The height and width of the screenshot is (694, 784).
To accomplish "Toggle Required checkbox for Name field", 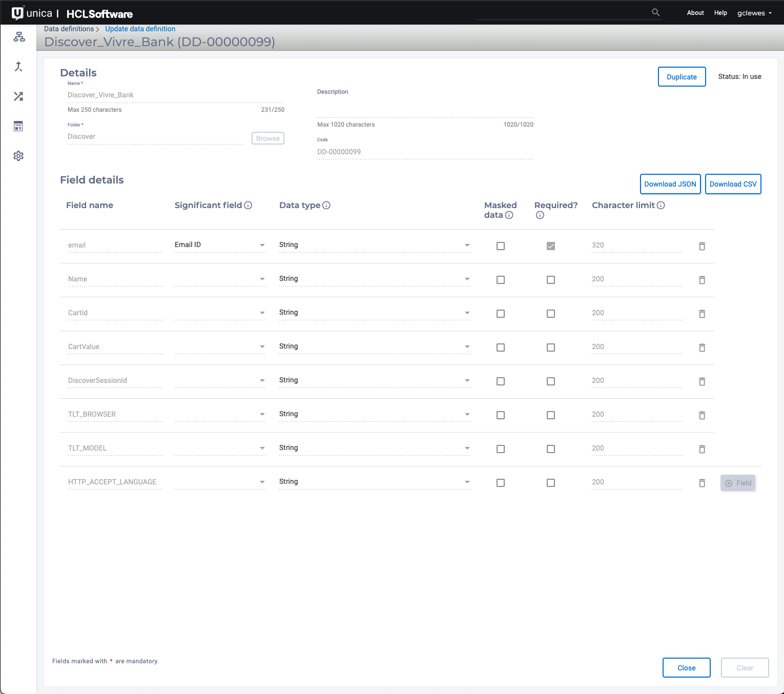I will (551, 280).
